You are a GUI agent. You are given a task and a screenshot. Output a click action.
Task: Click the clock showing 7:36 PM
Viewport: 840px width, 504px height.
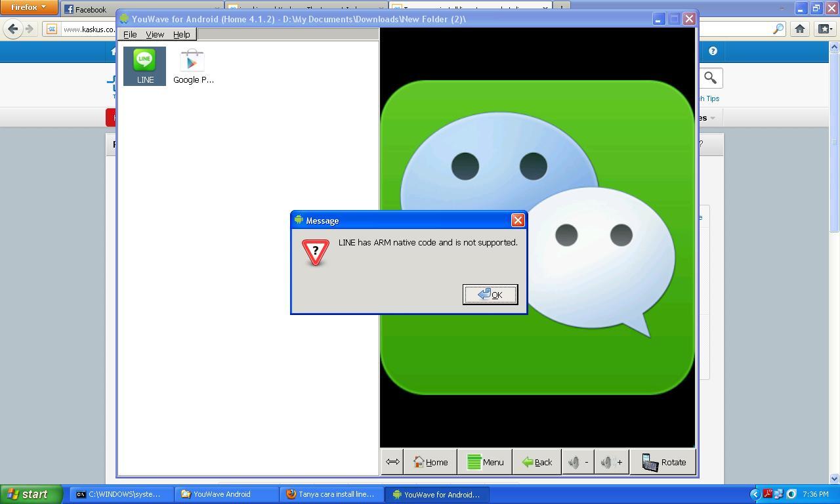pyautogui.click(x=815, y=494)
